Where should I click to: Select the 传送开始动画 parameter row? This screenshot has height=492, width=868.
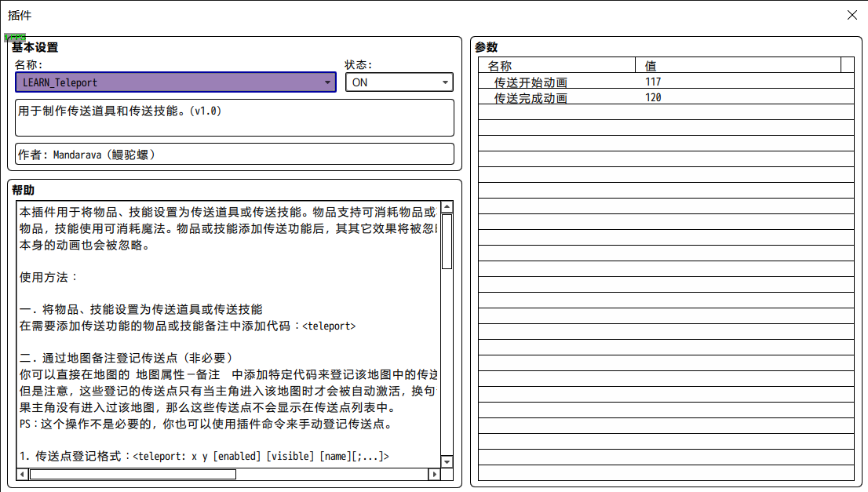pyautogui.click(x=666, y=82)
